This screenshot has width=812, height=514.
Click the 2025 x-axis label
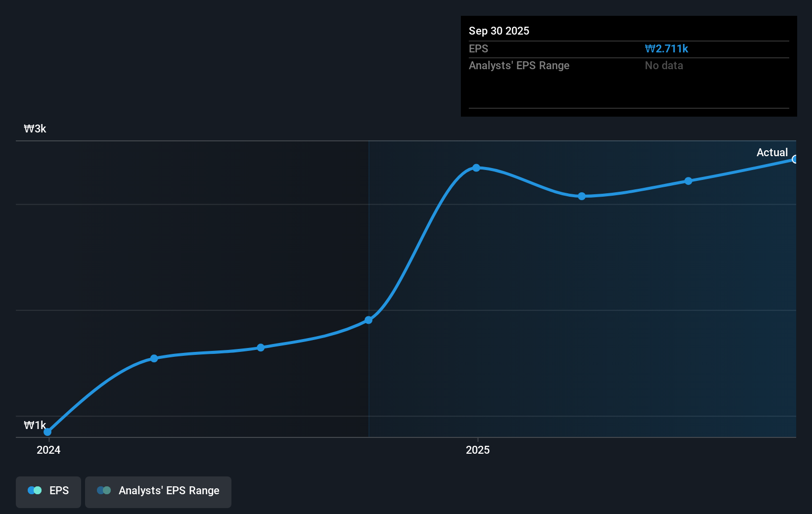coord(478,450)
